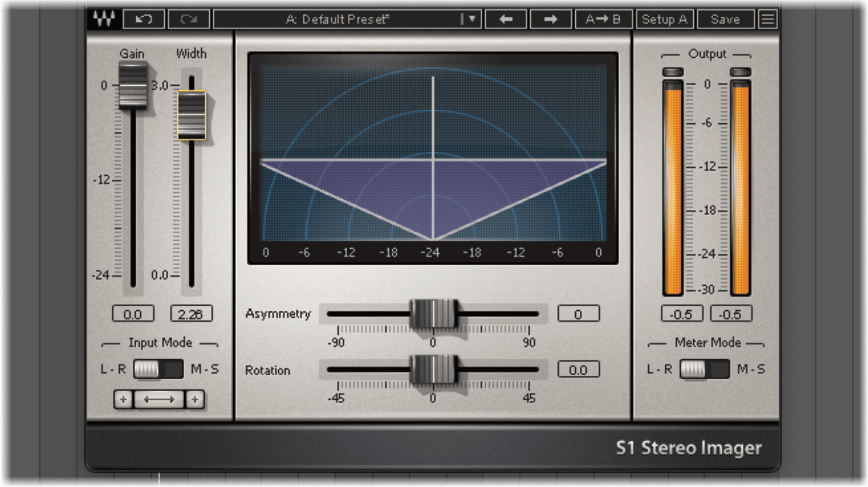
Task: Click the left plus polarity button
Action: (123, 399)
